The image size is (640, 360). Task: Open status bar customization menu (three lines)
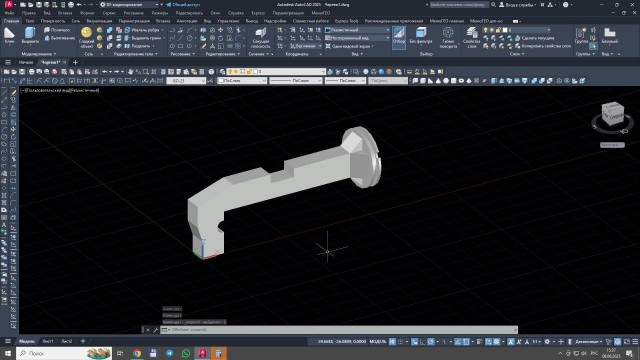click(635, 342)
